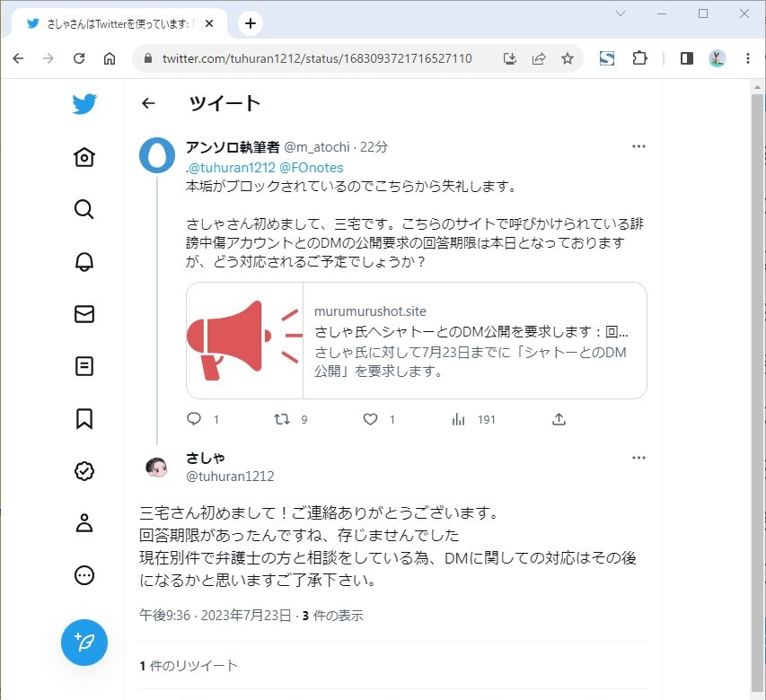Open the Lists icon in sidebar
This screenshot has width=766, height=700.
pyautogui.click(x=84, y=366)
